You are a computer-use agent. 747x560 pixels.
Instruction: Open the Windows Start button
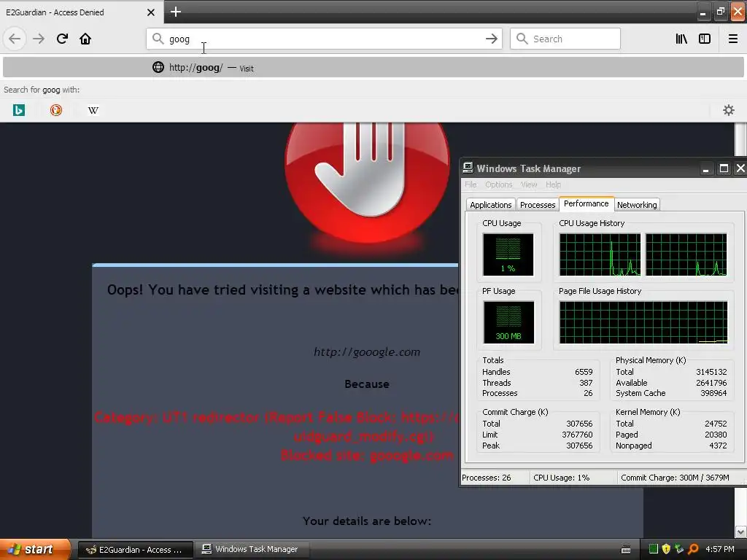tap(35, 549)
